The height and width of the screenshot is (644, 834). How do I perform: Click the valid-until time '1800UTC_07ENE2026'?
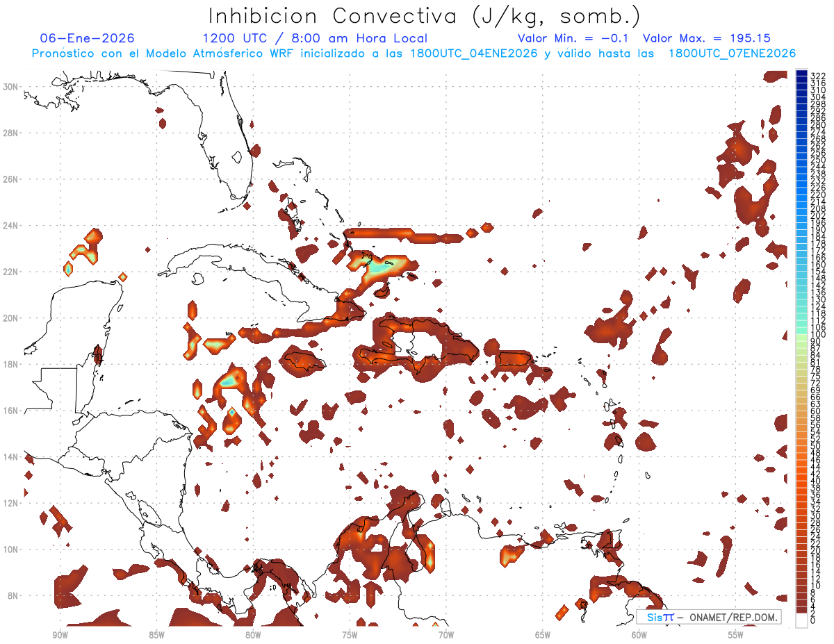coord(732,53)
